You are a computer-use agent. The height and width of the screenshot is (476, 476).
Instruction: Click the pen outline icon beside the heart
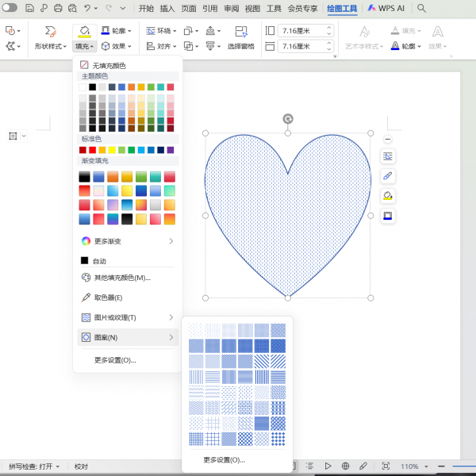[x=388, y=176]
